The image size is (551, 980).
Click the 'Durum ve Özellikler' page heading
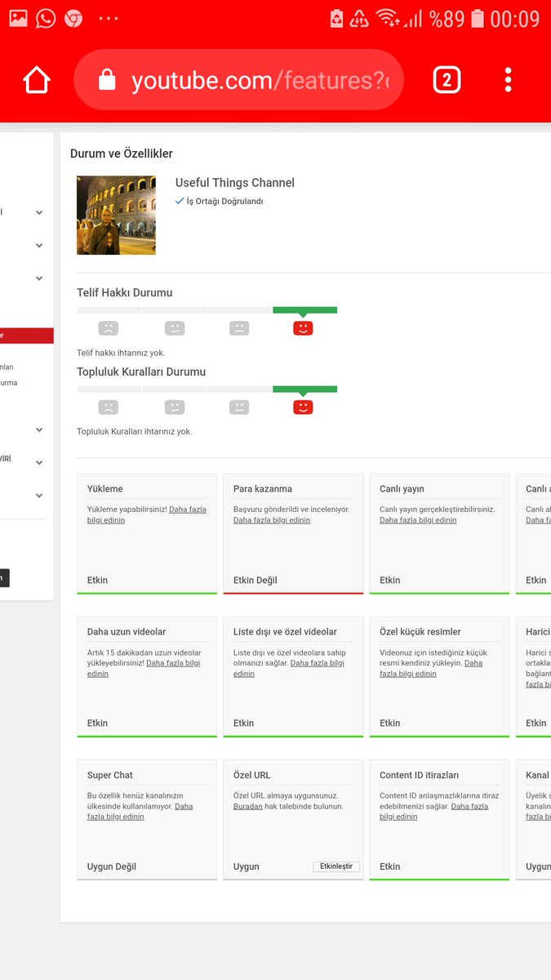[122, 154]
